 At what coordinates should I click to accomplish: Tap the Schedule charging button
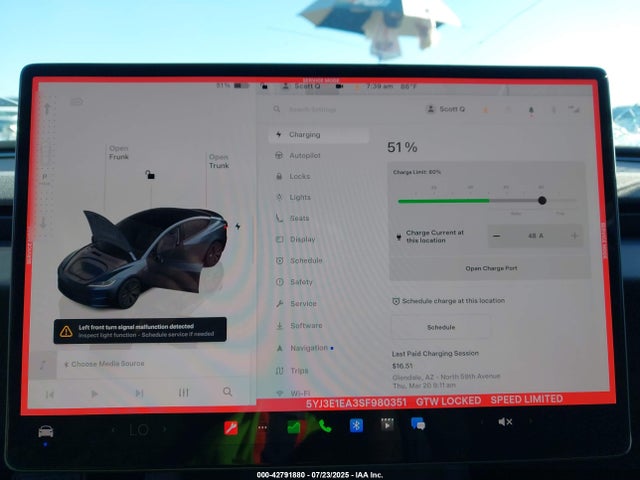point(441,327)
